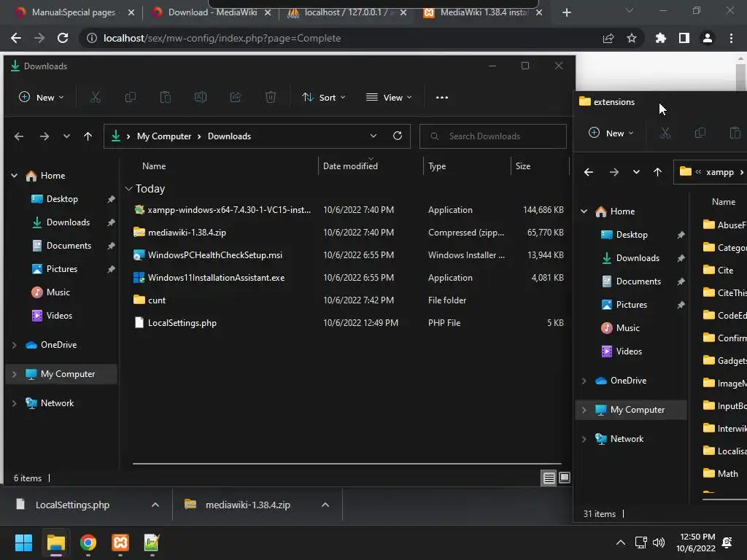Switch to MediaWiki 1.38.4 installation tab
The width and height of the screenshot is (747, 560).
point(484,12)
